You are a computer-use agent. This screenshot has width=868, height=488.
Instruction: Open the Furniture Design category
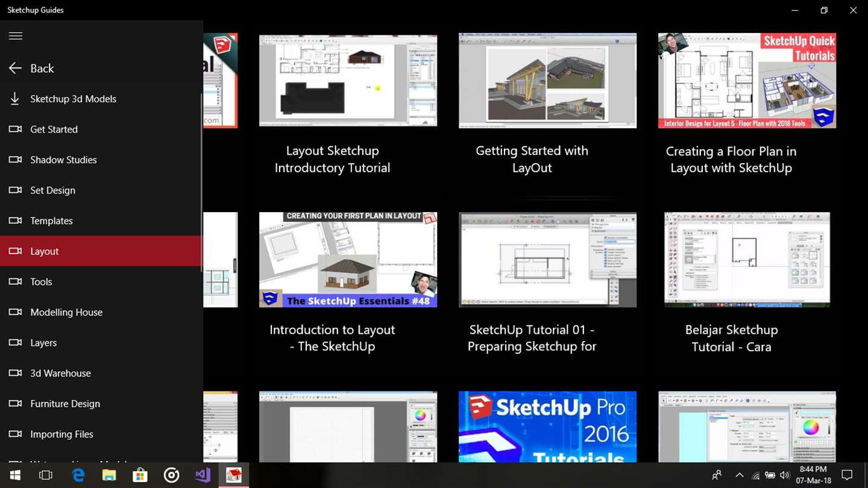point(101,404)
